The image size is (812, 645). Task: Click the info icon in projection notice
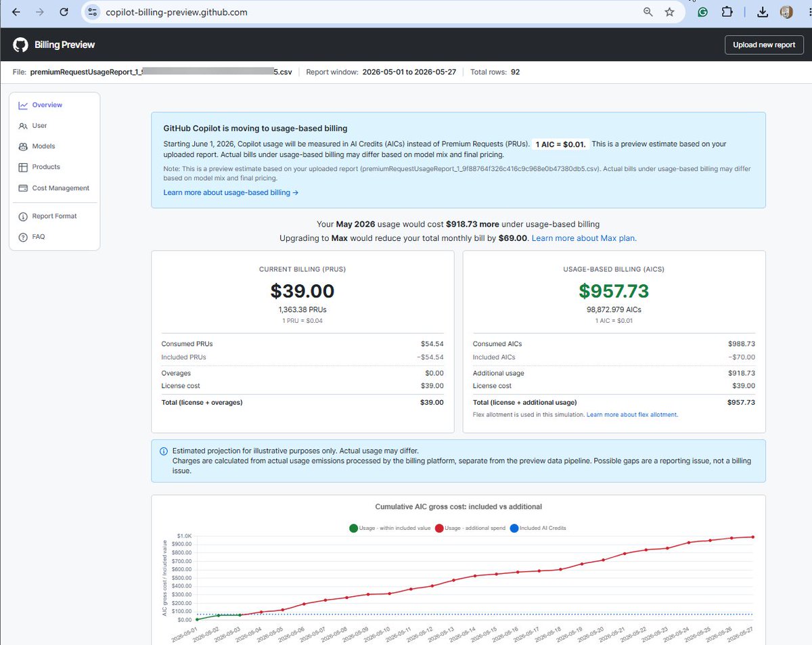tap(163, 451)
